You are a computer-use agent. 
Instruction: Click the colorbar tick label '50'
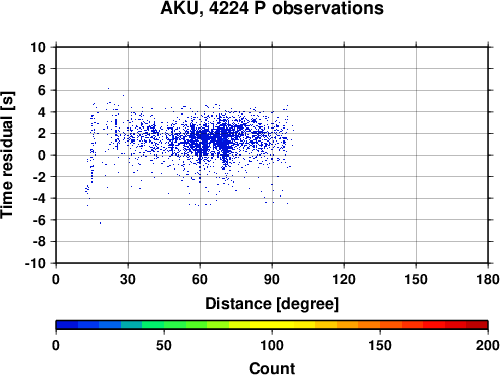[x=164, y=345]
